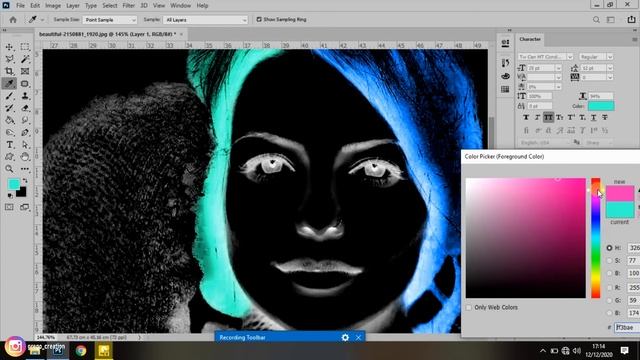This screenshot has width=640, height=360.
Task: Select the Rectangular Marquee tool
Action: tap(25, 47)
